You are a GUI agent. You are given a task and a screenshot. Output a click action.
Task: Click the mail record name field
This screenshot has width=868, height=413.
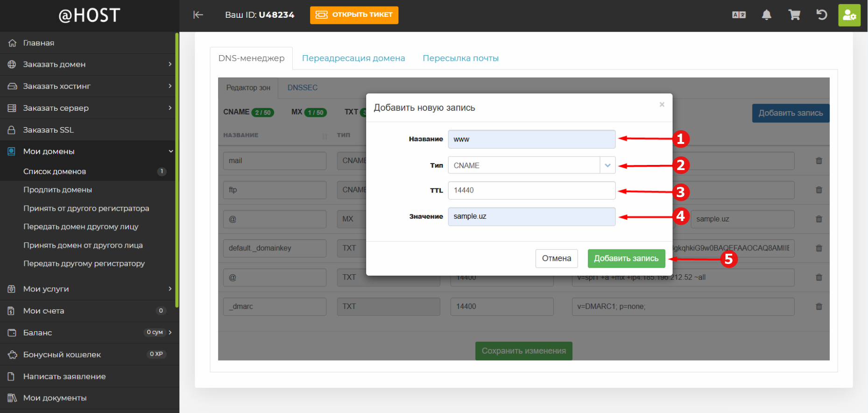click(x=275, y=161)
